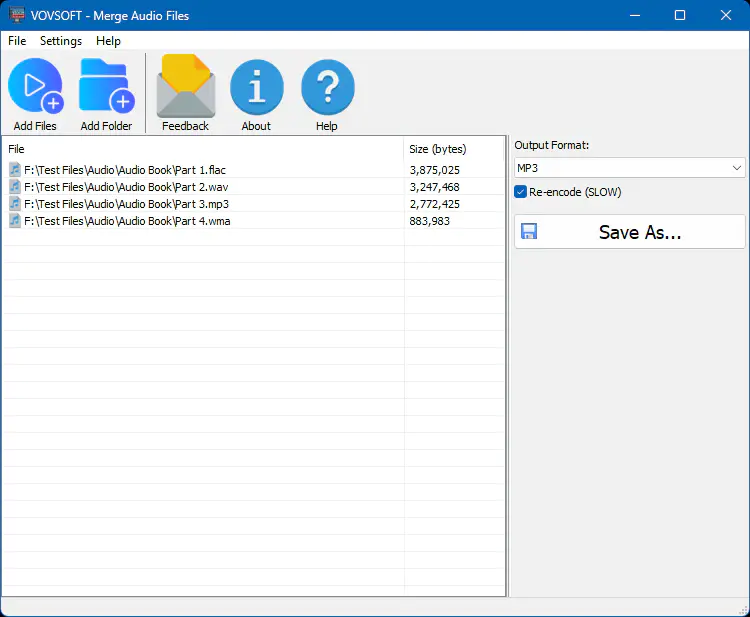Image resolution: width=750 pixels, height=617 pixels.
Task: Click the Add Folder icon
Action: tap(106, 86)
